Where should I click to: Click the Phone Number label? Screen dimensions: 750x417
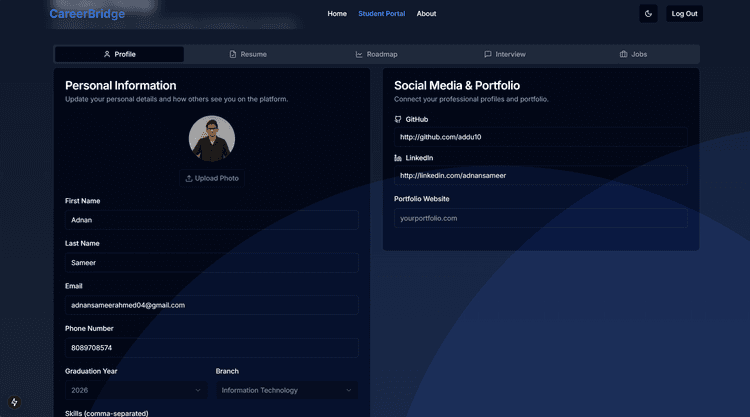coord(89,329)
